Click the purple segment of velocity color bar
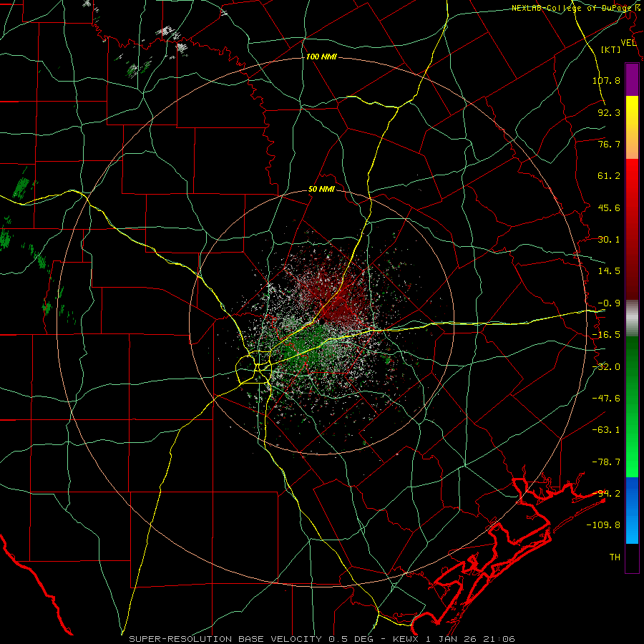This screenshot has width=644, height=644. coord(632,79)
